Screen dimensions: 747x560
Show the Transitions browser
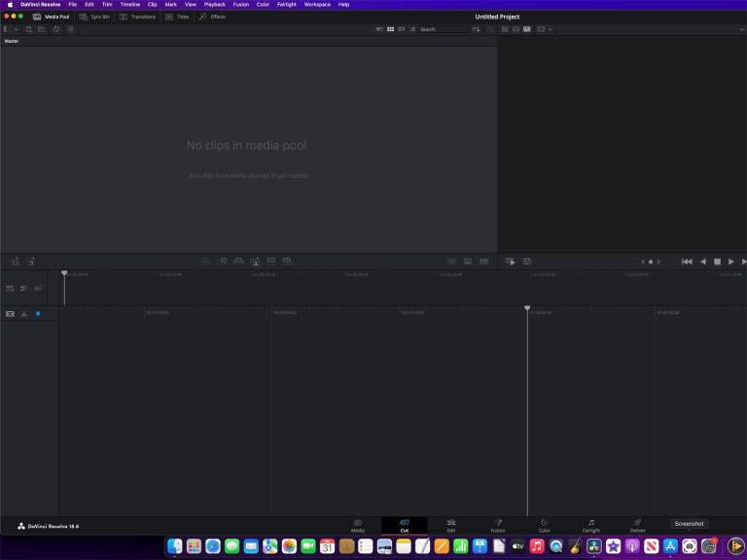pyautogui.click(x=137, y=17)
